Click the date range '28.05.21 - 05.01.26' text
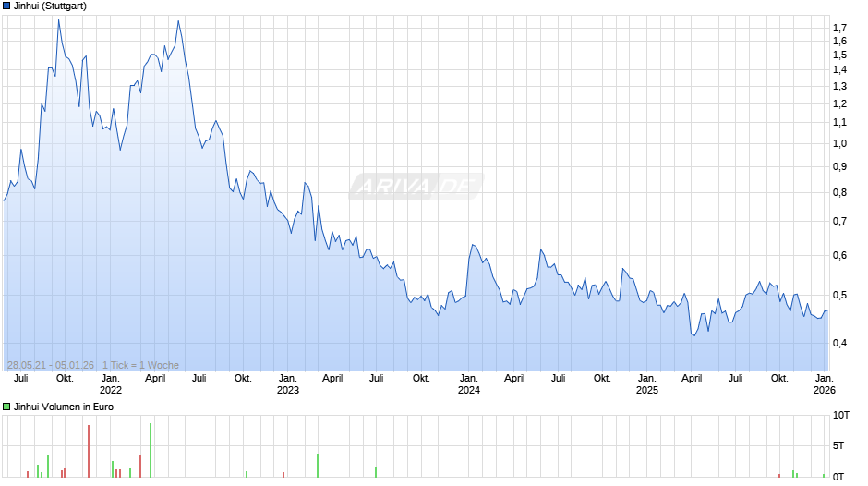Screen dimensions: 868x486 [x=51, y=365]
